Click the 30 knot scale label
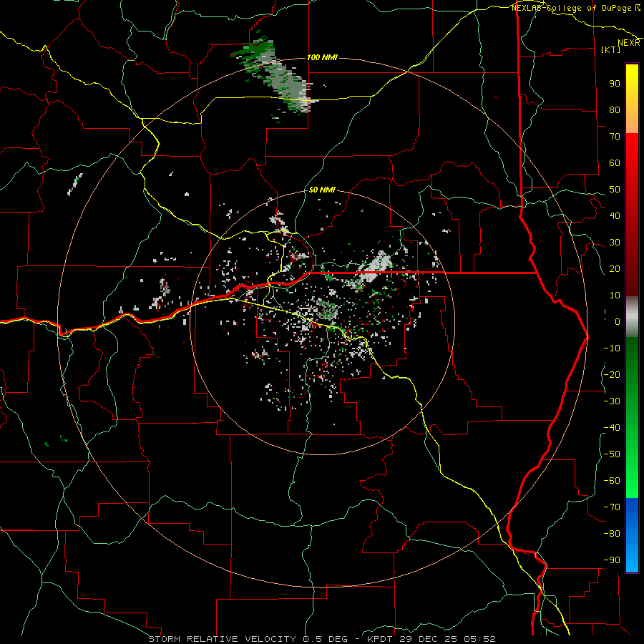Image resolution: width=644 pixels, height=644 pixels. [615, 243]
